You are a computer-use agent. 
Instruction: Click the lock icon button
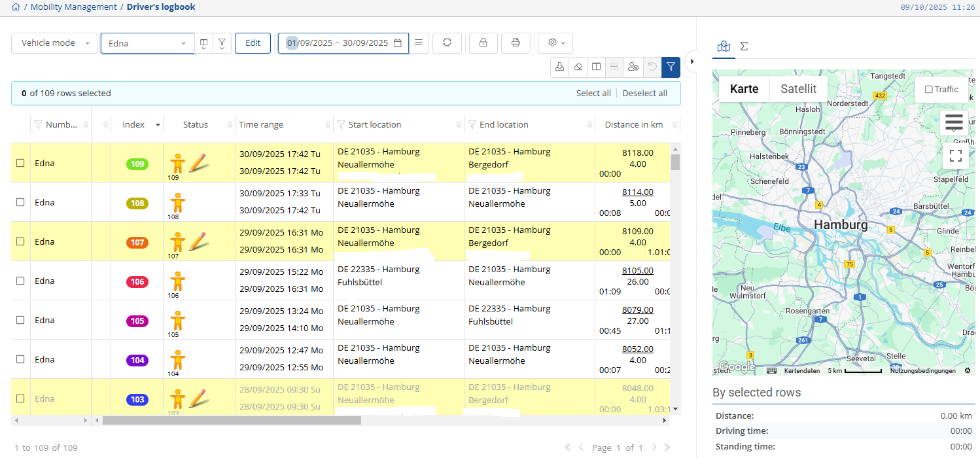pyautogui.click(x=483, y=43)
